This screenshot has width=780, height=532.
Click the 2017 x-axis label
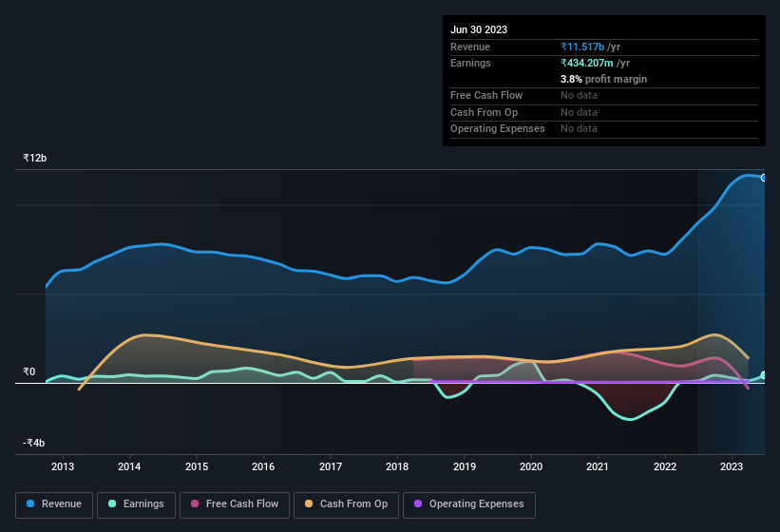point(331,466)
